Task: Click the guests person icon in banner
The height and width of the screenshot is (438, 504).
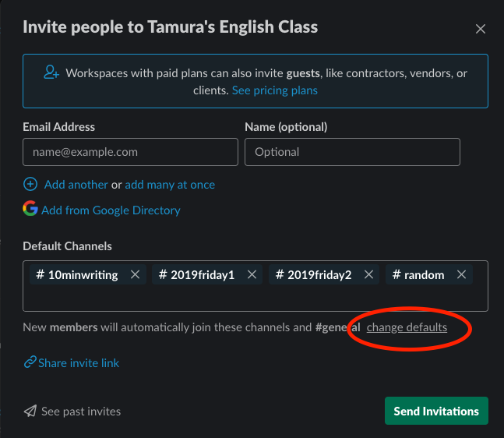Action: click(51, 72)
